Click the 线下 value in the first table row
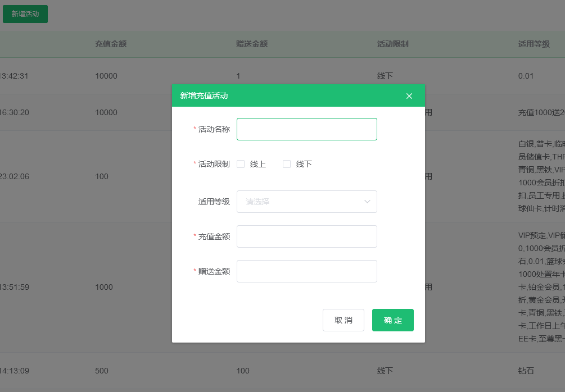Image resolution: width=565 pixels, height=392 pixels. (x=385, y=76)
